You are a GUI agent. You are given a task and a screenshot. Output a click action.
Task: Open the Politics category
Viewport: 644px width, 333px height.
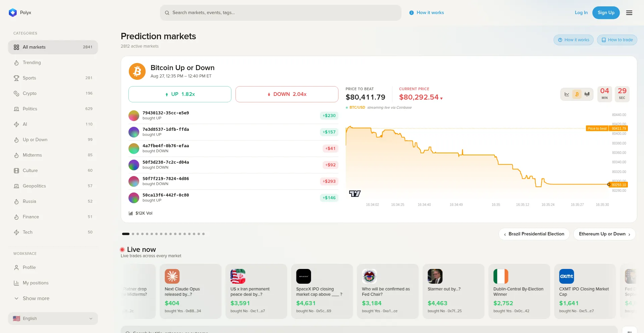53,109
